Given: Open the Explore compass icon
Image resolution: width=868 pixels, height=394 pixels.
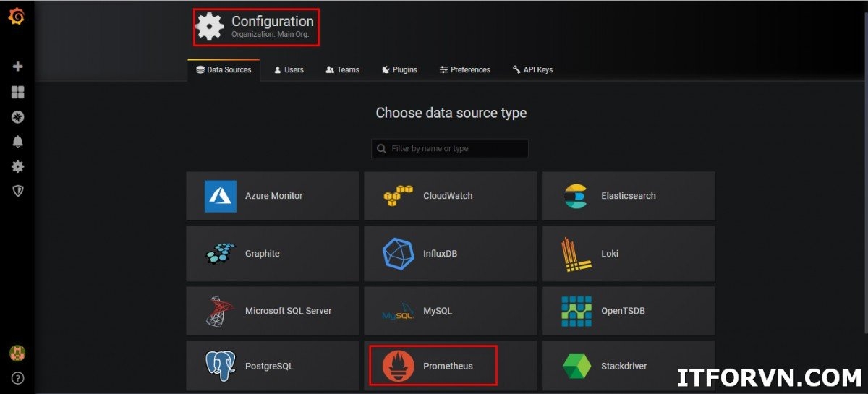Looking at the screenshot, I should [x=18, y=116].
